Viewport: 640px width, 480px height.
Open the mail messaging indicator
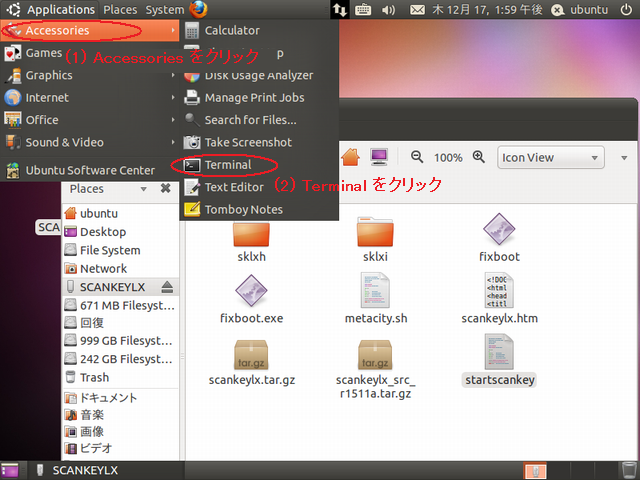(x=417, y=9)
